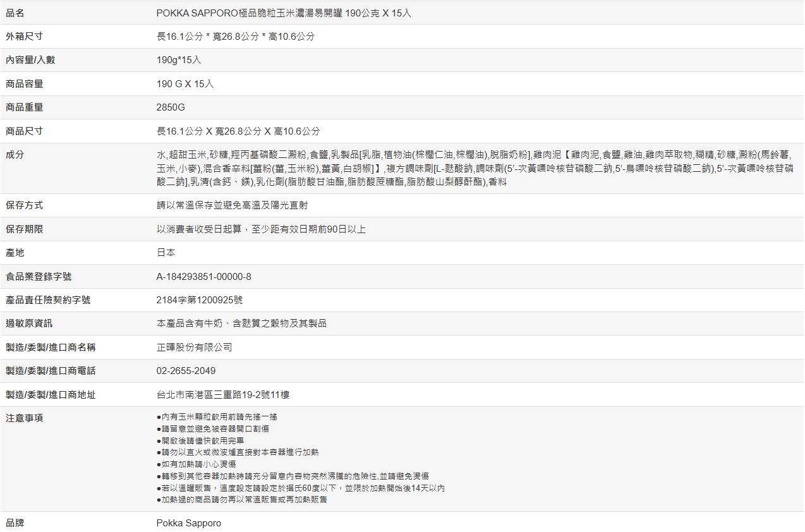Click the product name text POKKA SAPPORO corn soup

284,13
